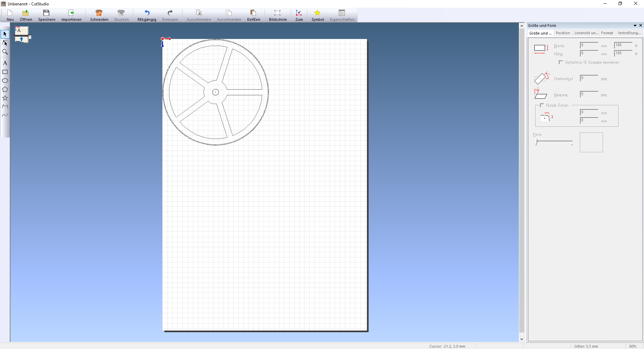Switch to the Größe und... tab
Viewport: 644px width, 349px height.
pos(540,33)
